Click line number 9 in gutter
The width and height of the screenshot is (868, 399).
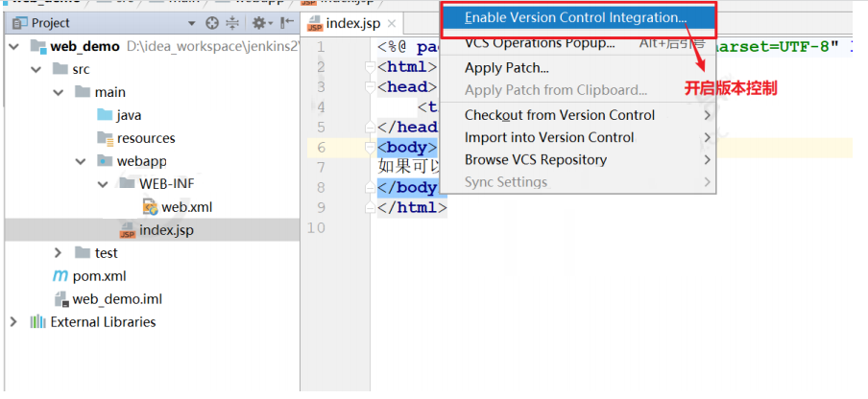(321, 208)
